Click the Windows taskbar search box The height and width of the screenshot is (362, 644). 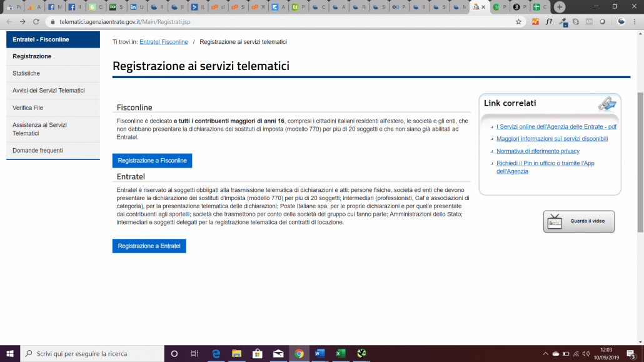click(x=92, y=353)
